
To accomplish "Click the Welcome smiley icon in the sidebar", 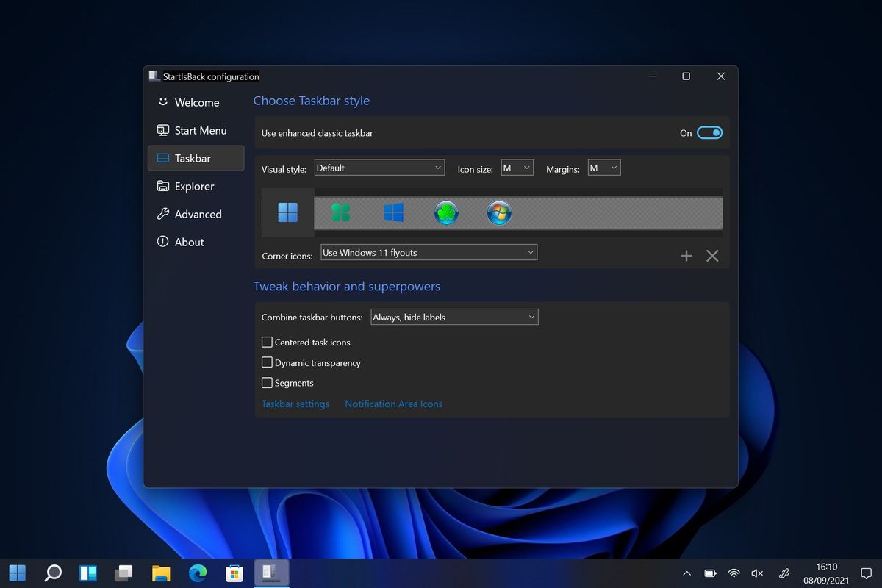I will (162, 102).
